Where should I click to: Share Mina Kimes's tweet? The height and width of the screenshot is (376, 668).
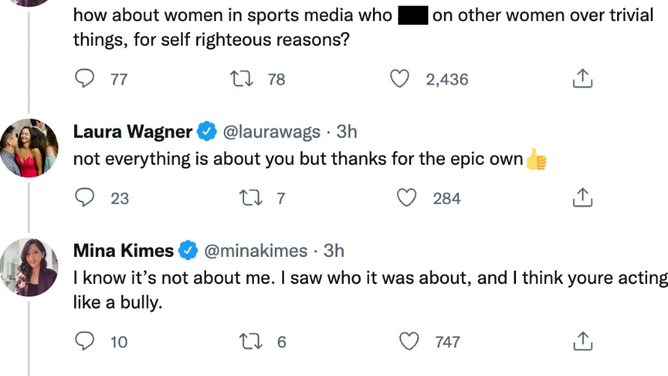(x=582, y=341)
